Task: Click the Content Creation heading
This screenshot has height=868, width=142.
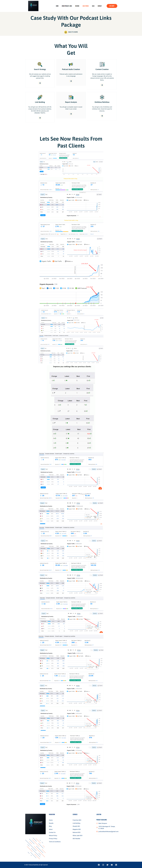Action: click(102, 69)
